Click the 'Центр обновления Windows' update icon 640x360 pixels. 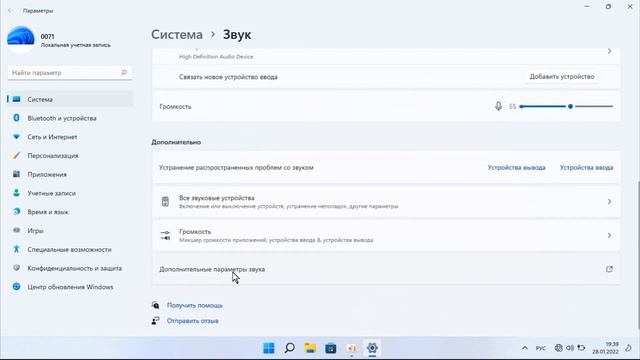16,287
